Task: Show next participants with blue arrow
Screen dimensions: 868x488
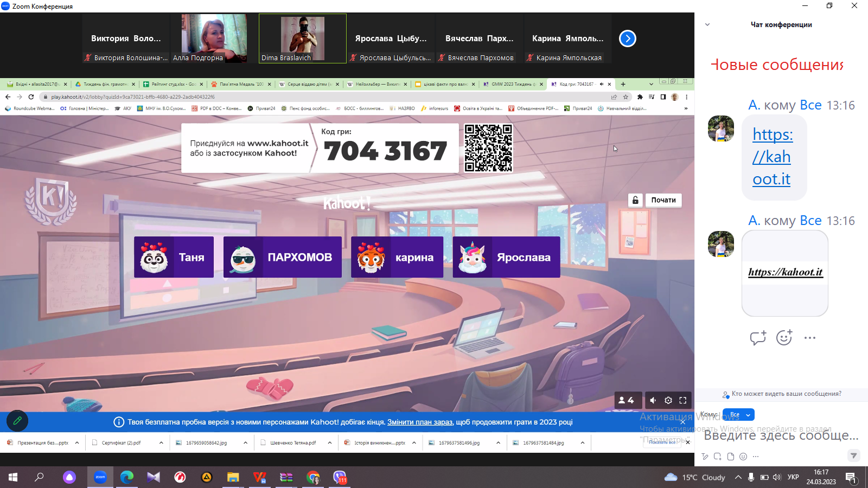Action: pyautogui.click(x=628, y=38)
